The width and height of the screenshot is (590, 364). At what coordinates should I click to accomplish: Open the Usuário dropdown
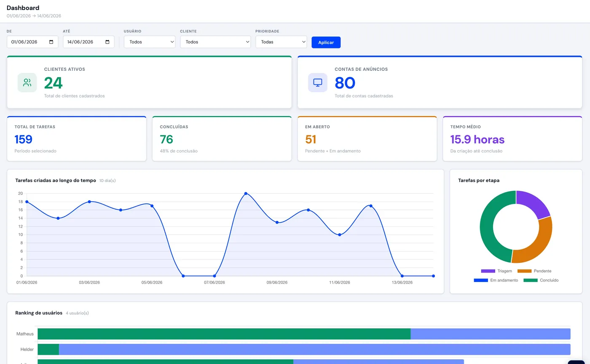coord(150,42)
